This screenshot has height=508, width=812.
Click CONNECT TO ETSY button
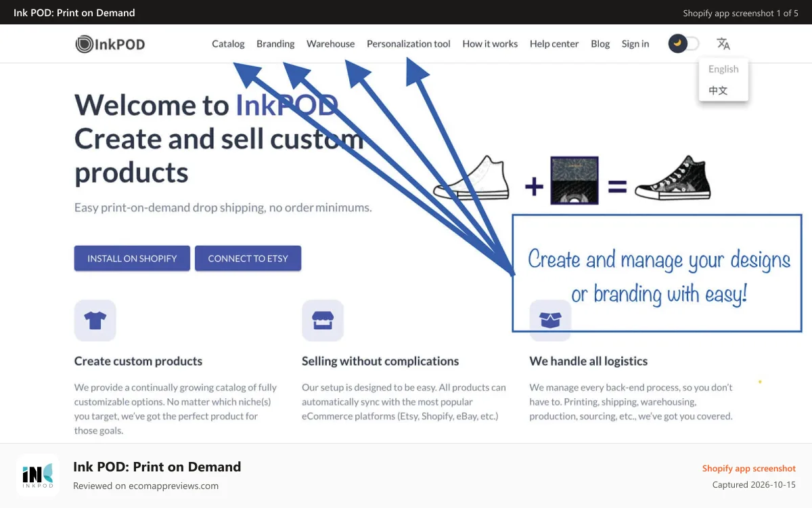click(x=248, y=258)
